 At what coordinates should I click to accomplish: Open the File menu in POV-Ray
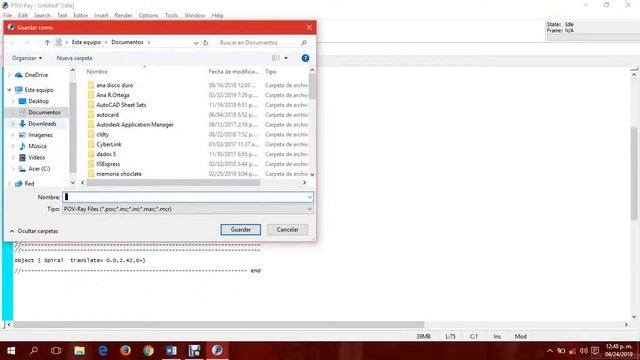(7, 16)
